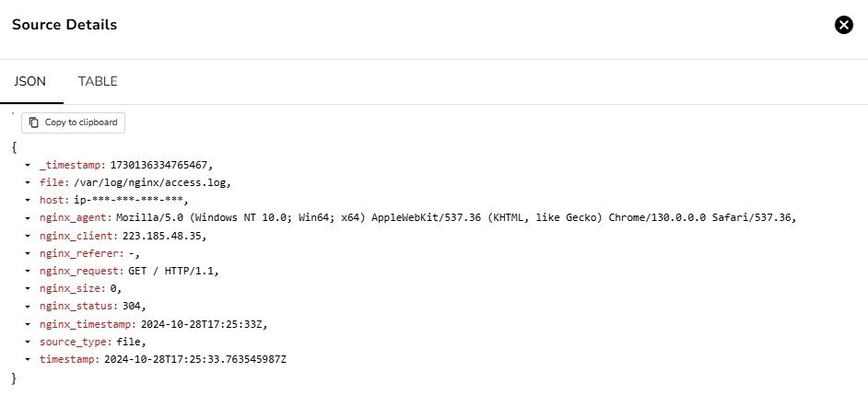Viewport: 868px width, 407px height.
Task: Open dropdown arrow beside nginx_status field
Action: 29,306
